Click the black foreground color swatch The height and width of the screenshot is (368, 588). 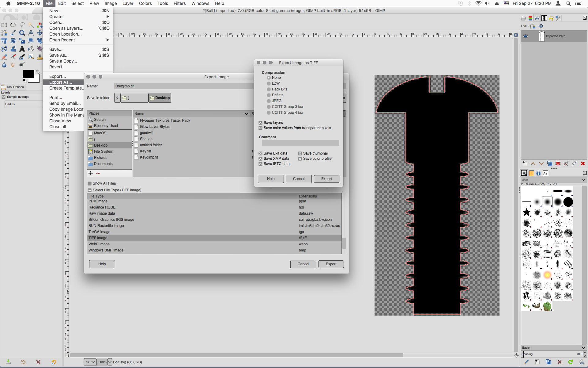(28, 74)
